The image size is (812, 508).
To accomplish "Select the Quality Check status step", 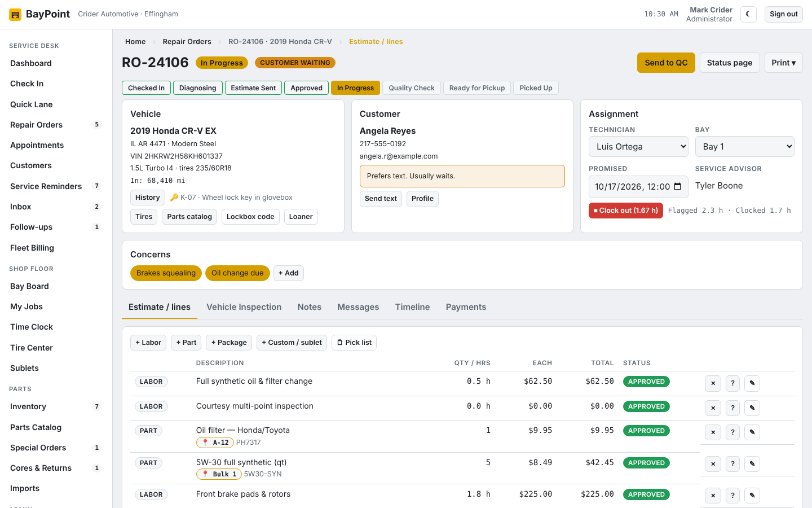I will pyautogui.click(x=412, y=88).
